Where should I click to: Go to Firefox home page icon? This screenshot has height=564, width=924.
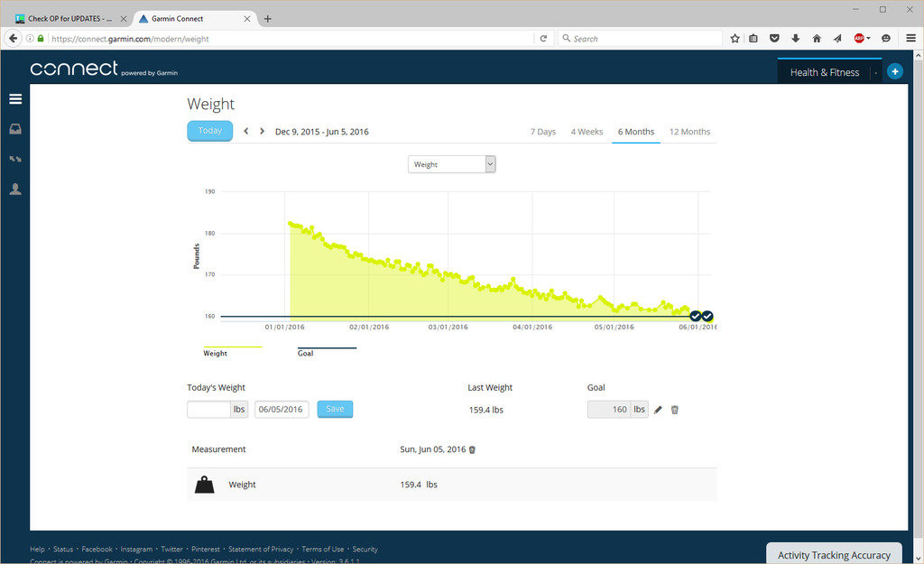click(817, 38)
